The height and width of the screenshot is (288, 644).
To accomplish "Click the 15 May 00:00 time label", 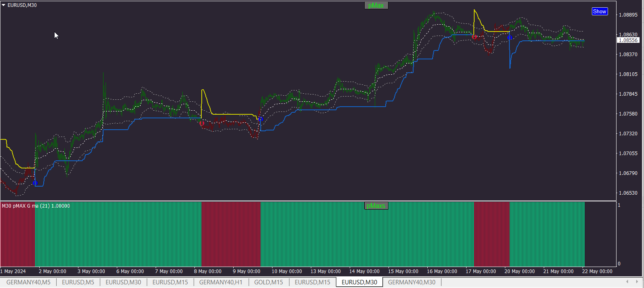I will pos(403,271).
